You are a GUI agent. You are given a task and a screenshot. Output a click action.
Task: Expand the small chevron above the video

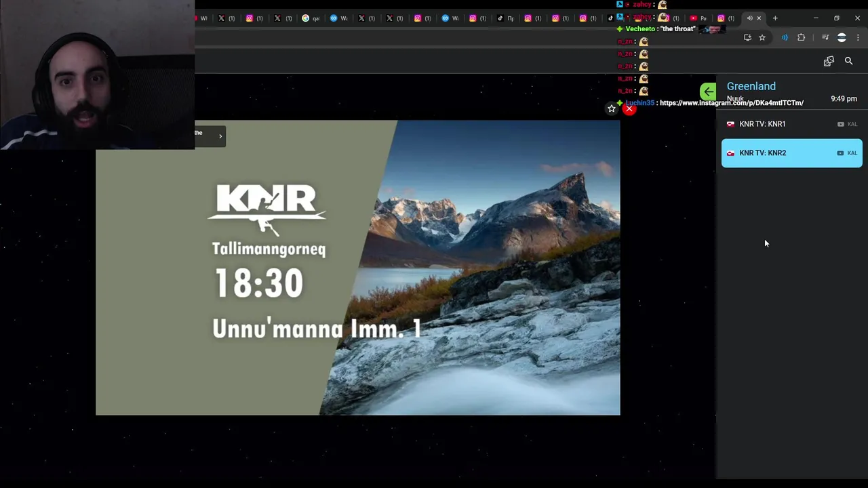[x=220, y=136]
